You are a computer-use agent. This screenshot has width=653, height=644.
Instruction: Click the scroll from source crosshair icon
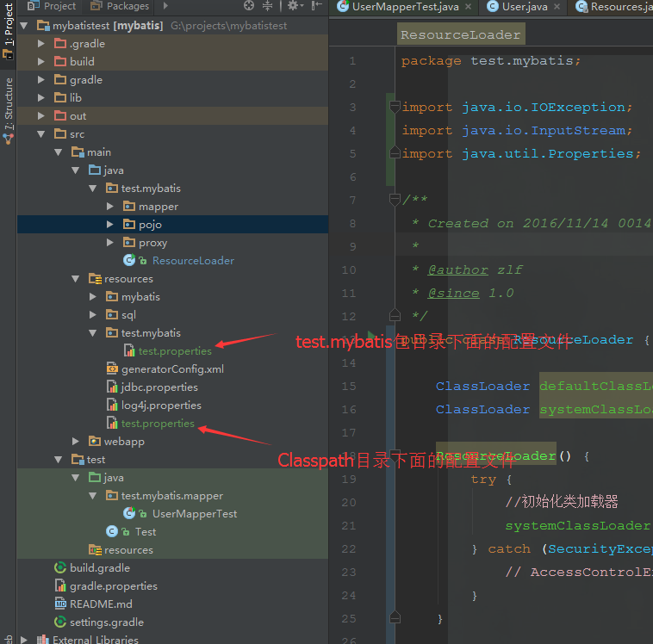coord(249,5)
